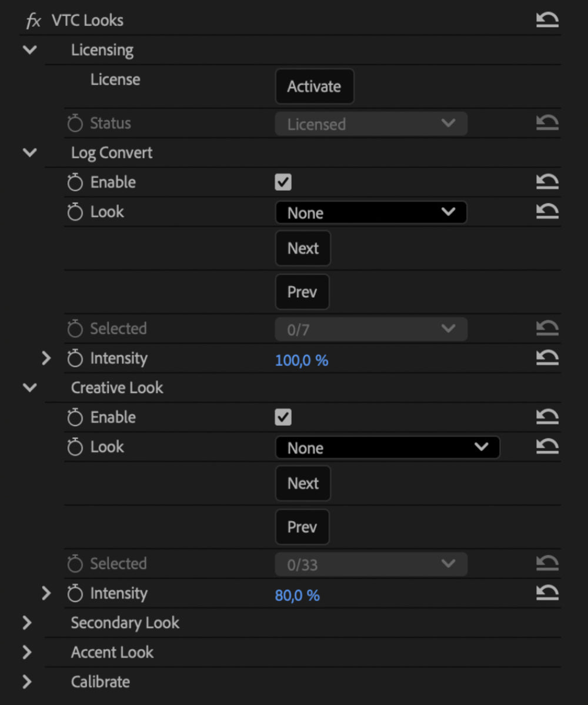Edit the 80,0 % intensity value

click(298, 596)
